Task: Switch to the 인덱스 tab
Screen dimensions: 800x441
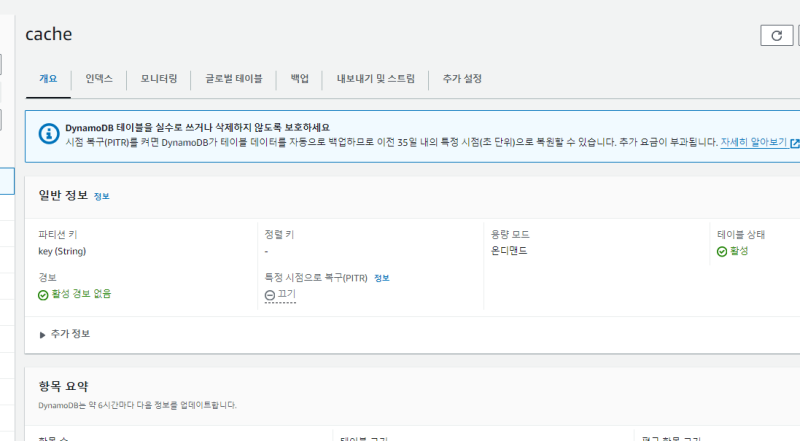Action: tap(99, 78)
